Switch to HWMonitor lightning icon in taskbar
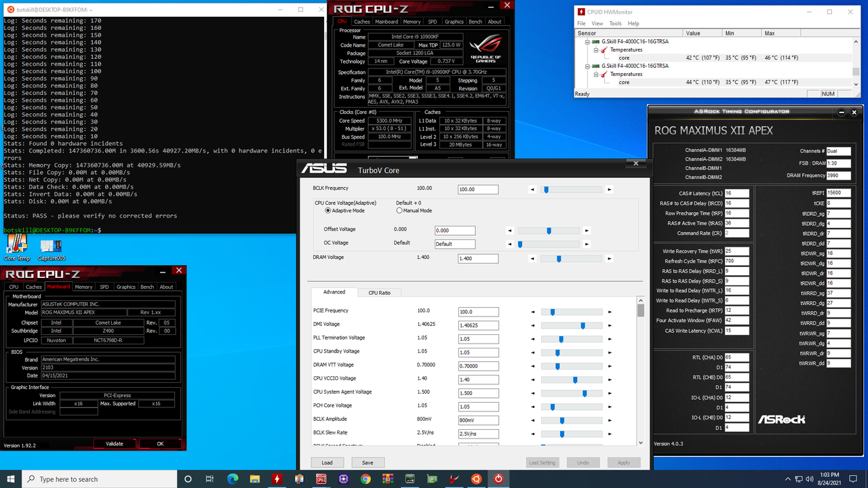The height and width of the screenshot is (488, 868). [x=277, y=479]
